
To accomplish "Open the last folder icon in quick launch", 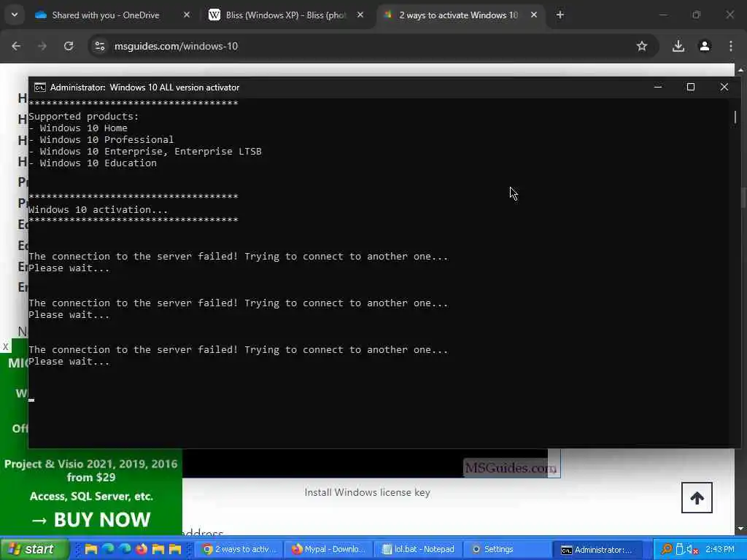I will tap(175, 549).
